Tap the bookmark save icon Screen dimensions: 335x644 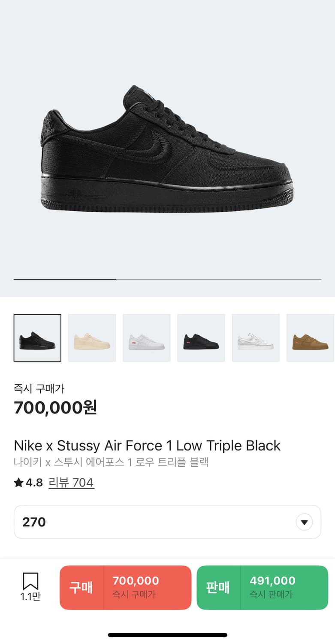coord(30,581)
